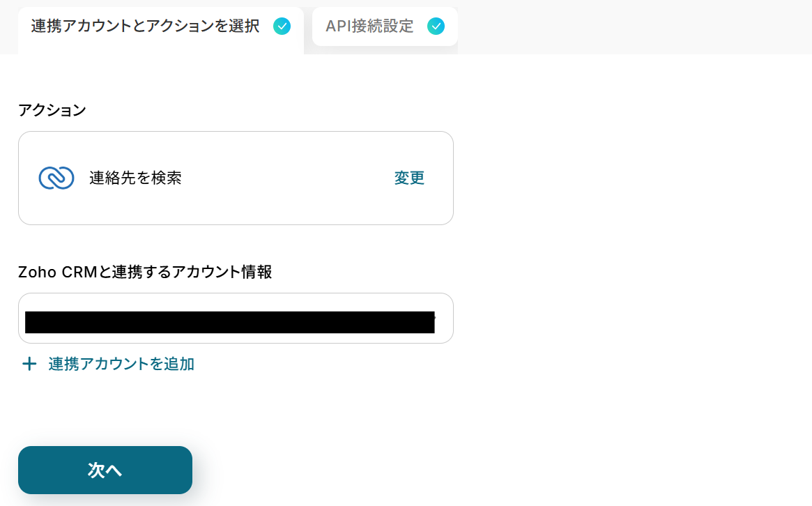This screenshot has height=506, width=812.
Task: Click the 連携アカウントとアクションを選択 tab label text
Action: 145,26
